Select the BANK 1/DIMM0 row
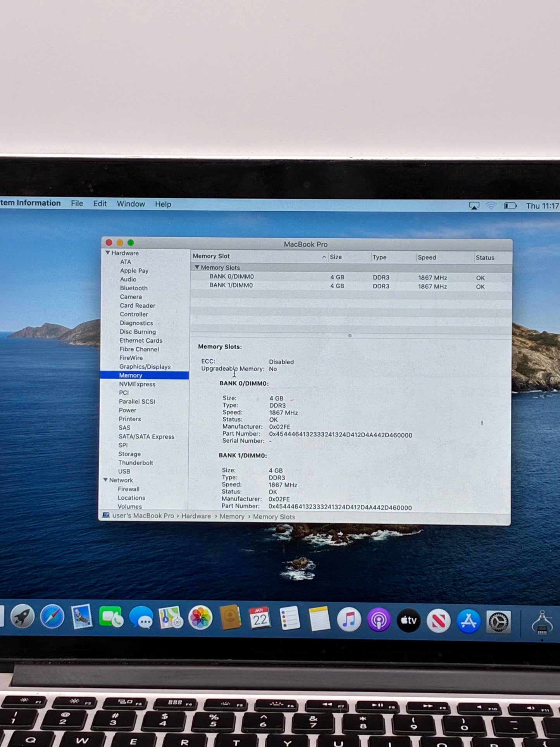Viewport: 560px width, 747px height. [x=351, y=286]
